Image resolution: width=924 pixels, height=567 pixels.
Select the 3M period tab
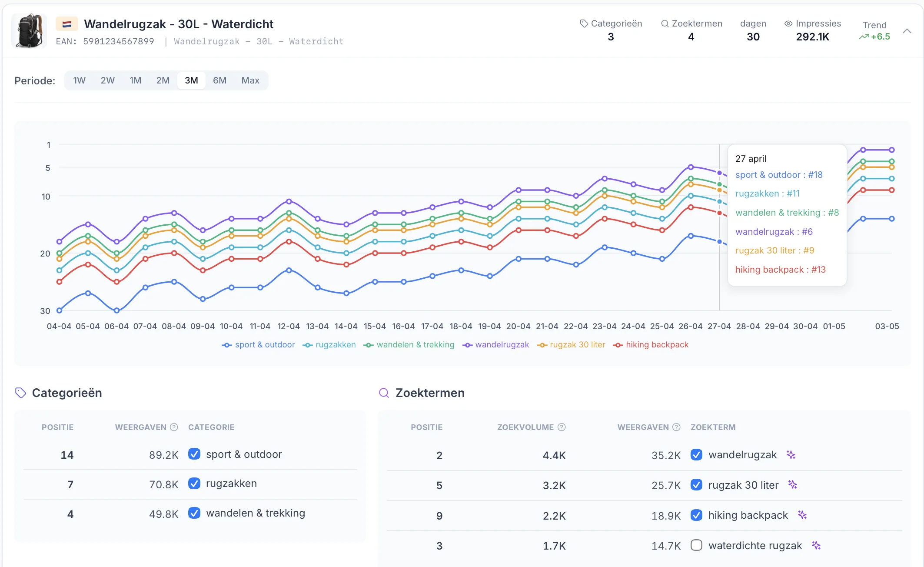tap(191, 80)
